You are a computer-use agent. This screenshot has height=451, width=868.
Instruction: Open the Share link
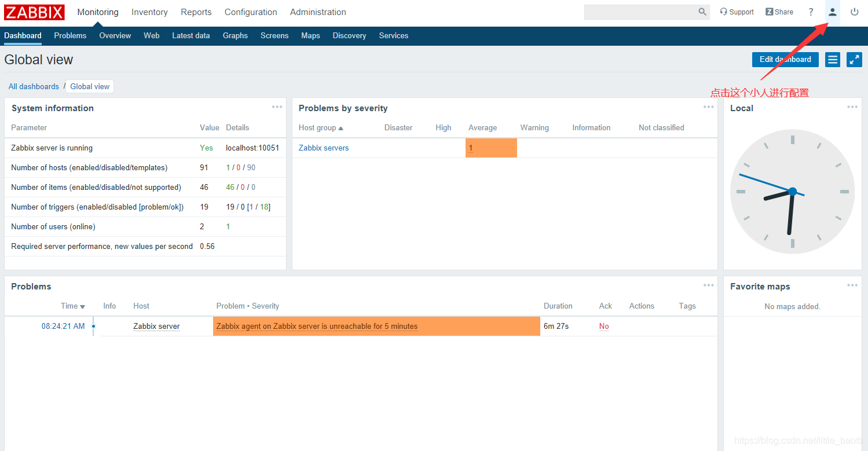coord(779,12)
